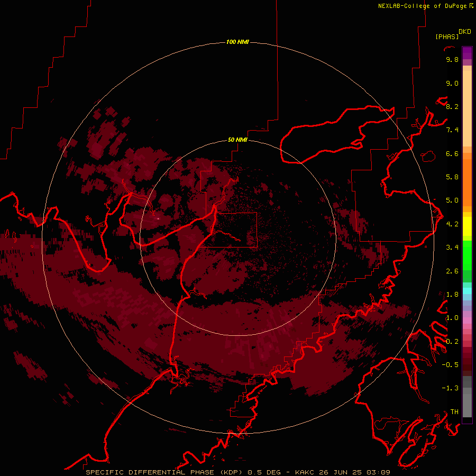
Task: Click the KAKC station identifier in the caption
Action: click(x=305, y=472)
